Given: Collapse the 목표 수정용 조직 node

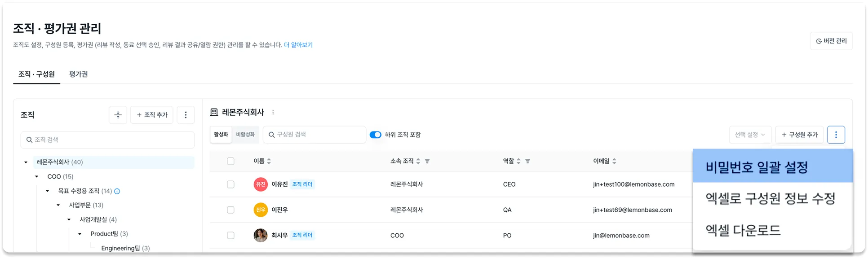Looking at the screenshot, I should pyautogui.click(x=48, y=191).
